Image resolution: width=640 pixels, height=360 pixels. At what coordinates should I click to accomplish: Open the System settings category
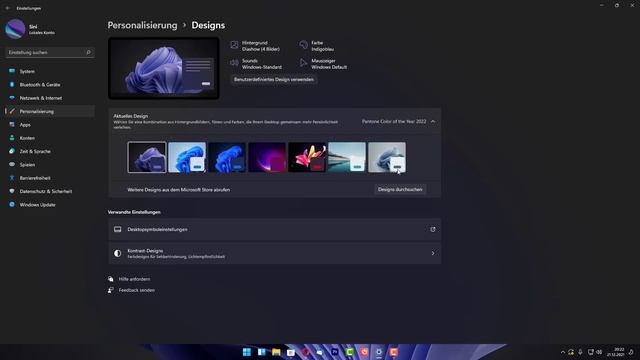tap(49, 71)
